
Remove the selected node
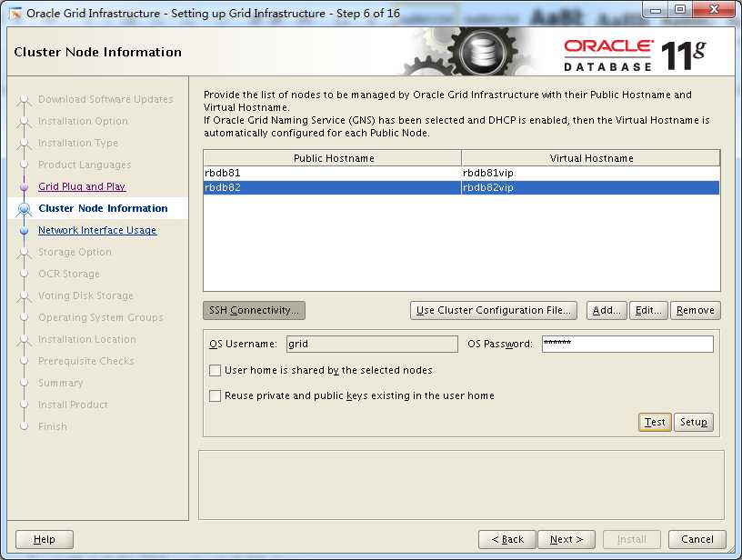(x=695, y=310)
